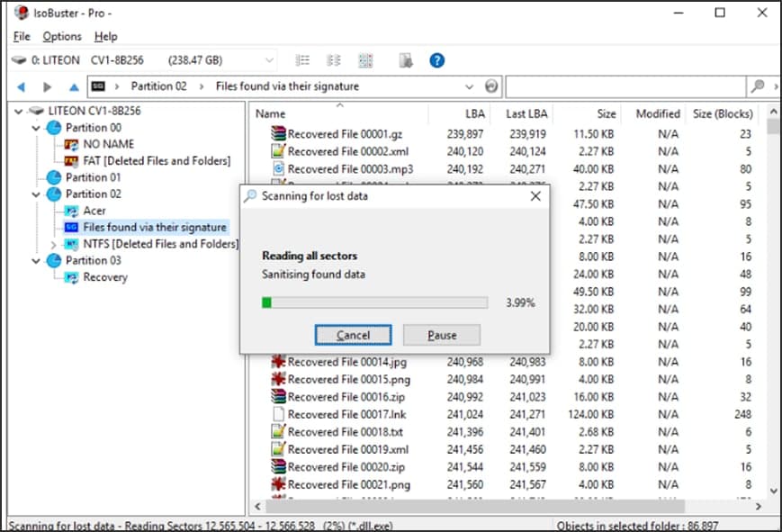Click the forward navigation arrow
The image size is (782, 532).
[47, 87]
